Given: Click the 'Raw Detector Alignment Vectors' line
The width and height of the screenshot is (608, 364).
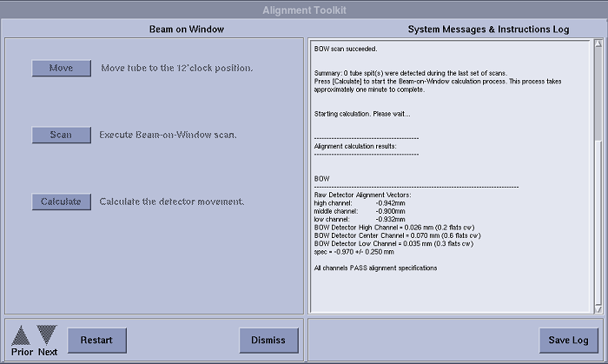Looking at the screenshot, I should [x=362, y=195].
